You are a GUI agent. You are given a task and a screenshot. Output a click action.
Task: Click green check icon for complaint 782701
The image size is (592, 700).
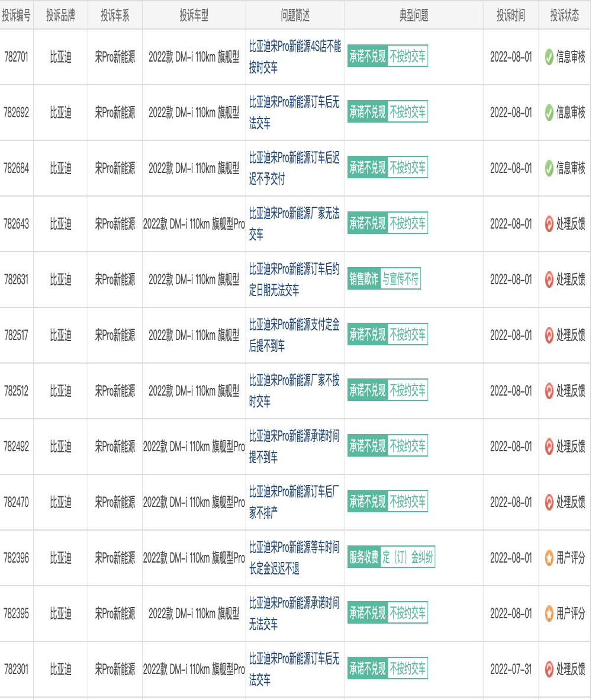pyautogui.click(x=549, y=57)
